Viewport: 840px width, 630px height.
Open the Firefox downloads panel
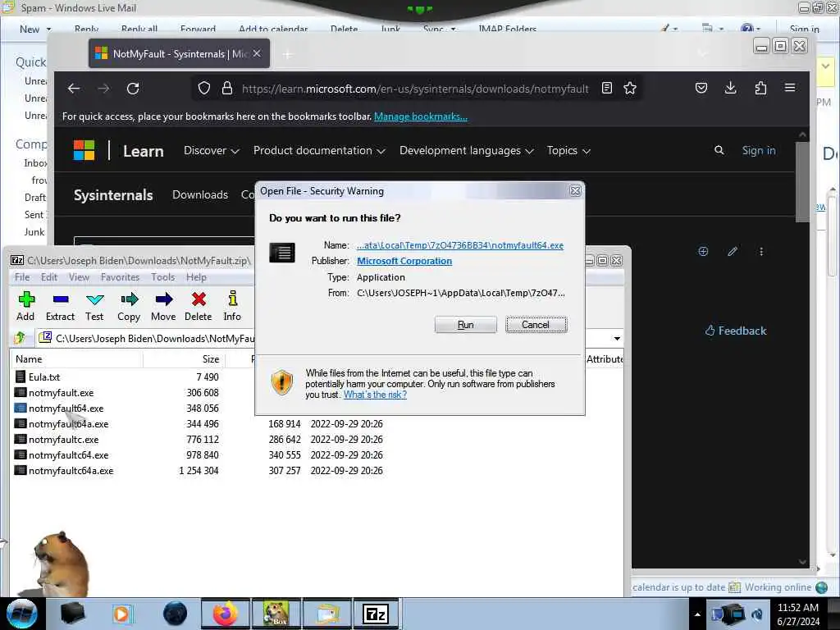click(x=731, y=88)
